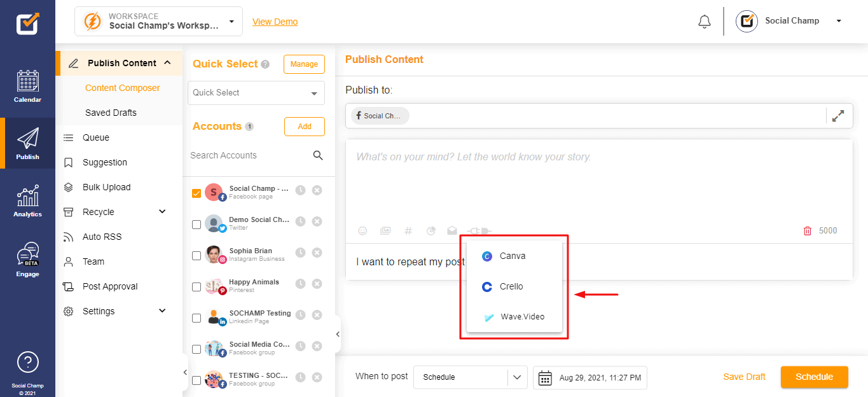
Task: Click the View Demo link
Action: tap(275, 22)
